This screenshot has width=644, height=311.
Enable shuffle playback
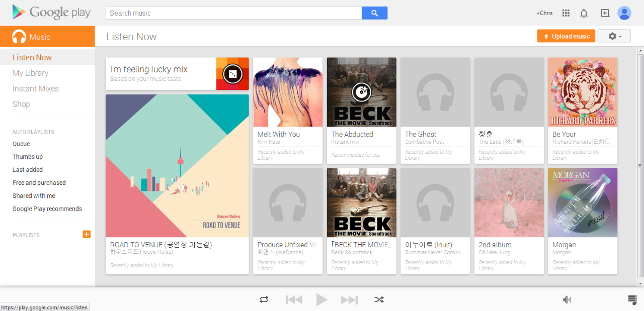tap(379, 299)
